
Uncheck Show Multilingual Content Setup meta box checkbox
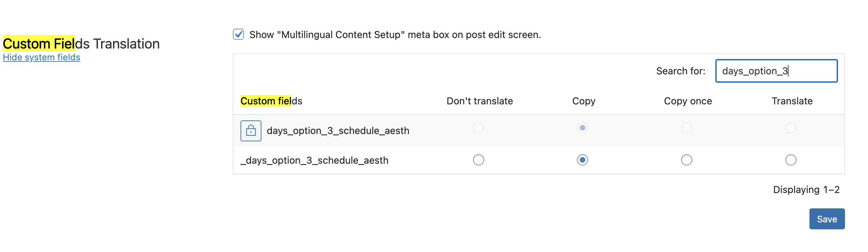[x=238, y=34]
